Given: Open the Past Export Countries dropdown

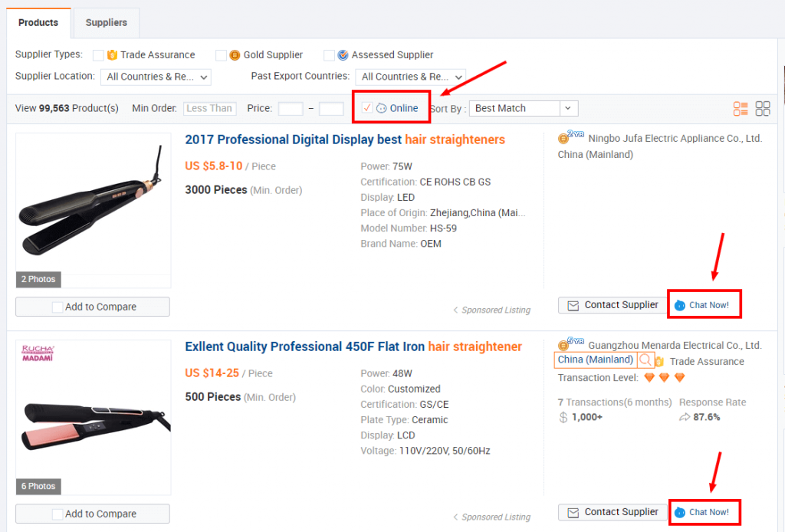Looking at the screenshot, I should point(411,77).
